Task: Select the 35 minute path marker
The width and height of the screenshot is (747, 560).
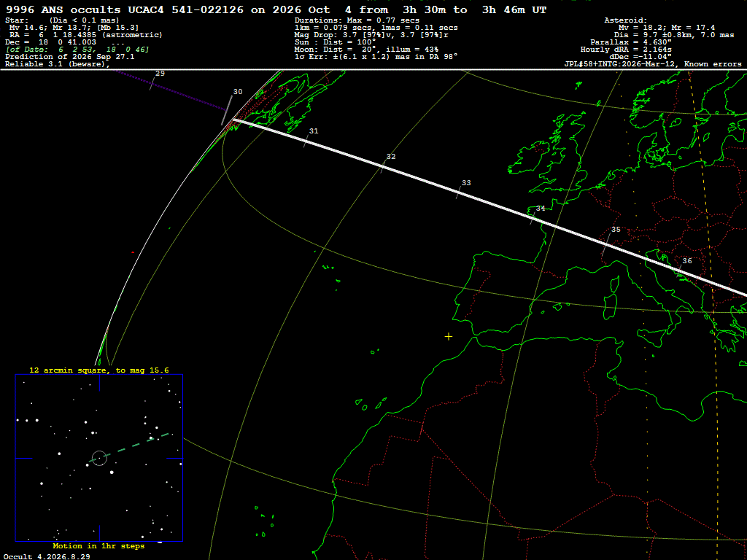Action: coord(616,230)
